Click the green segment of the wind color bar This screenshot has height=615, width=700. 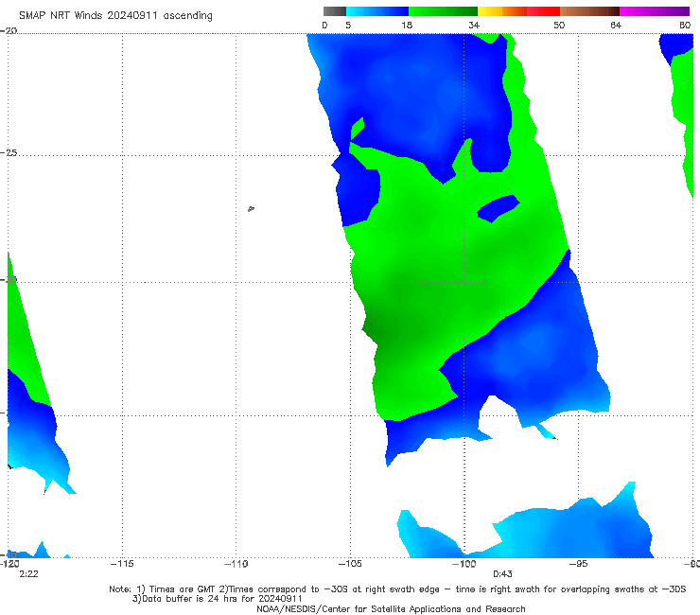pyautogui.click(x=443, y=11)
